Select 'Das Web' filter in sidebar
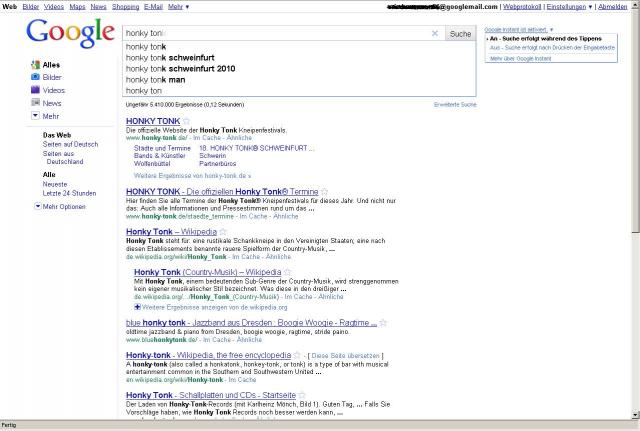 (x=57, y=135)
